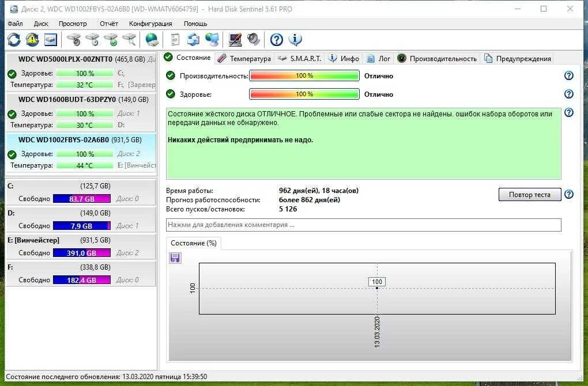Select disk WDC WD1002FBYS-02A6B0
This screenshot has height=386, width=588.
point(81,153)
